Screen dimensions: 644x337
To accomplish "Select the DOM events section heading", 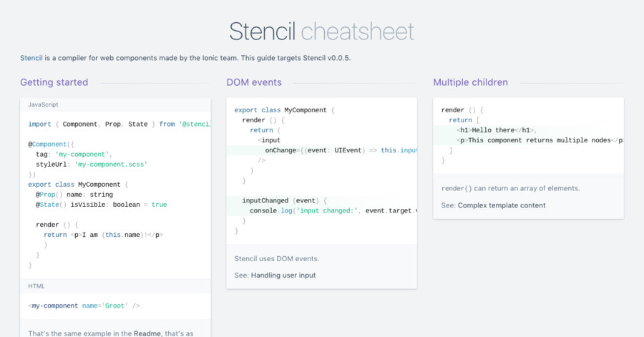I will 254,82.
